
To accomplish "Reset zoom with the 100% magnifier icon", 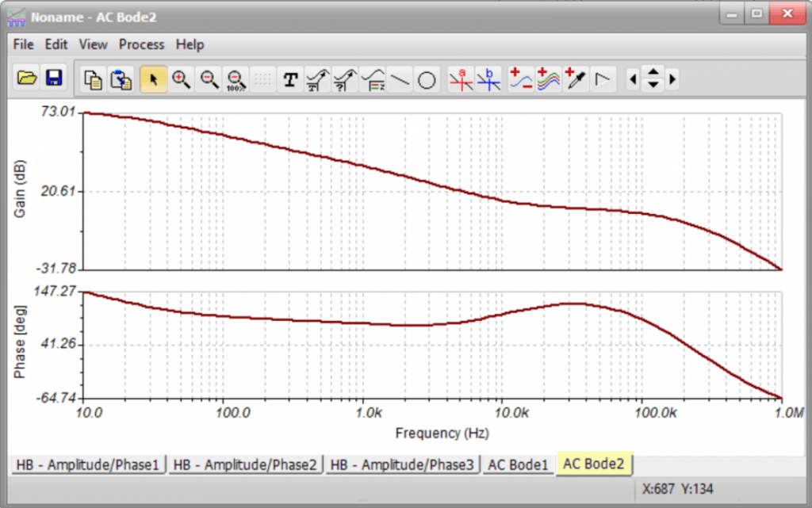I will [x=236, y=79].
